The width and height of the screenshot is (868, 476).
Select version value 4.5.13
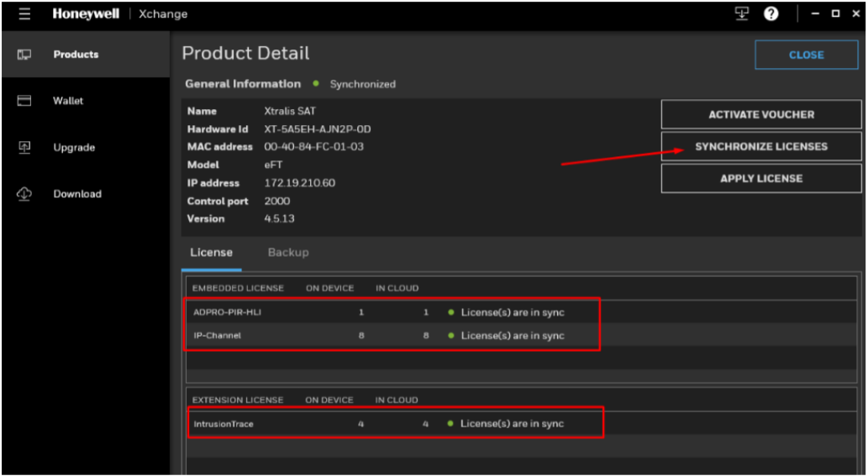click(x=280, y=219)
